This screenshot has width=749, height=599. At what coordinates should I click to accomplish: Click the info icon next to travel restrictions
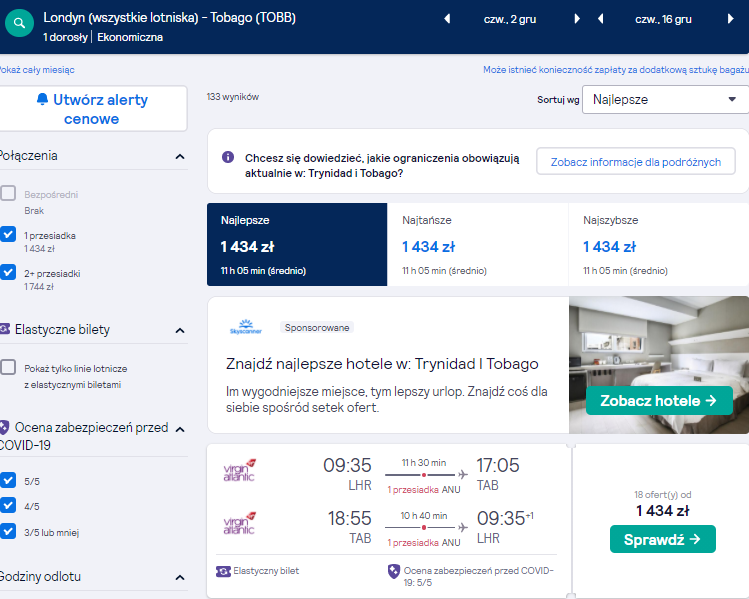click(228, 157)
